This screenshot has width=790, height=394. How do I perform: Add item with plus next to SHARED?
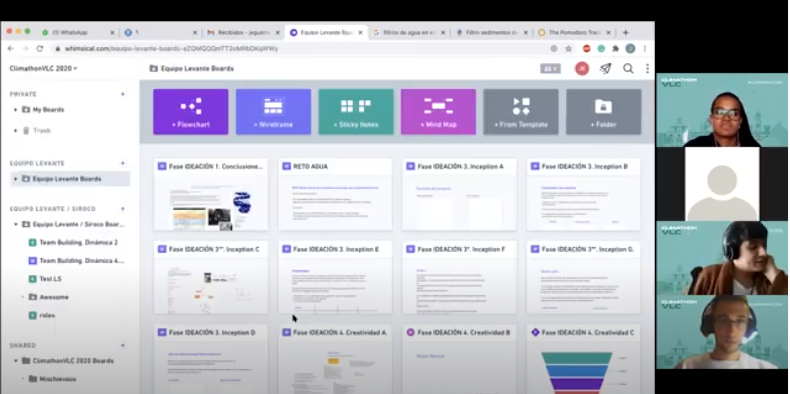(122, 346)
